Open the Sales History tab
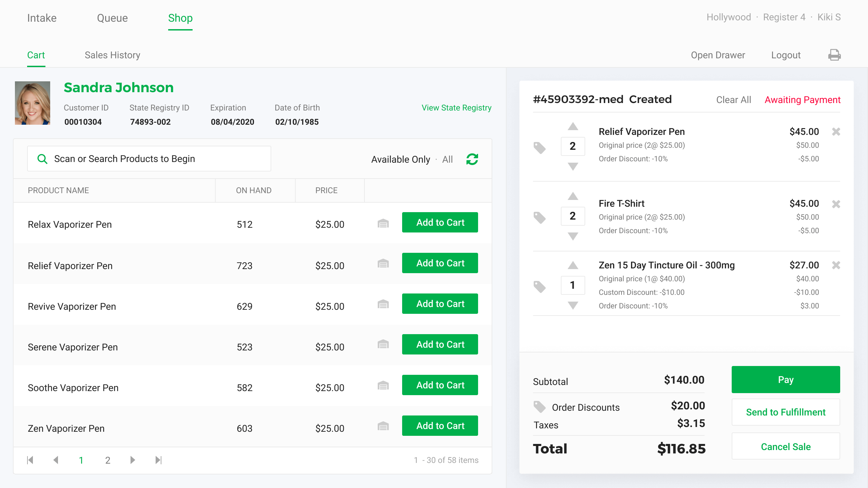 click(112, 55)
